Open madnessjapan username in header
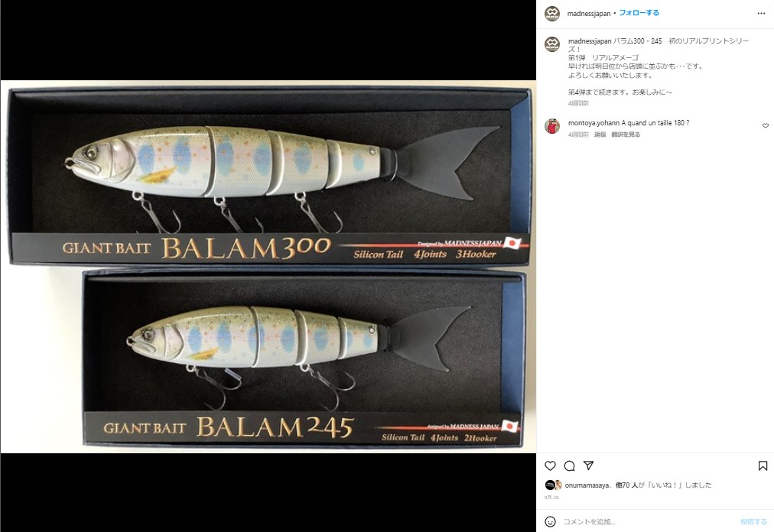 pyautogui.click(x=589, y=13)
